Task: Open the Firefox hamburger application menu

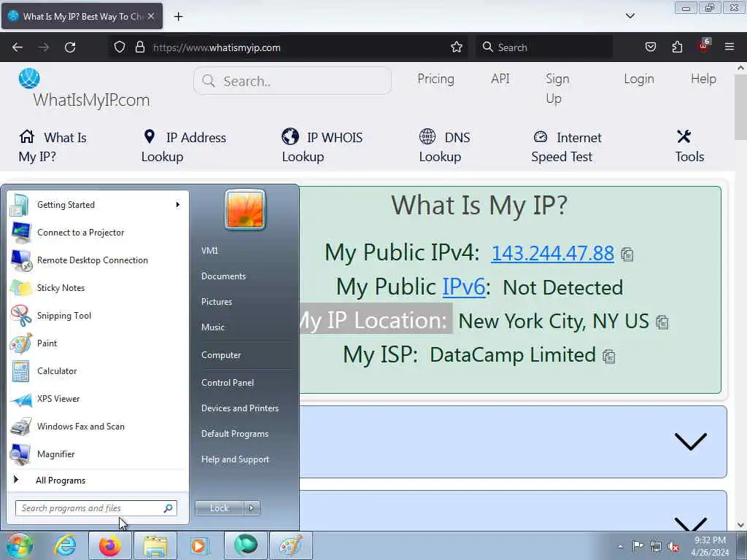Action: pyautogui.click(x=729, y=47)
